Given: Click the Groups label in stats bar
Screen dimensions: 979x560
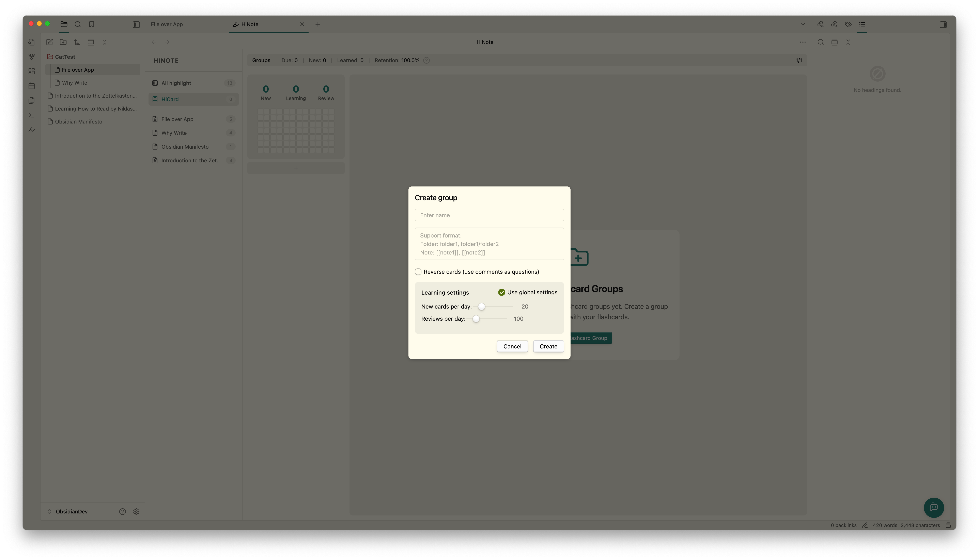Looking at the screenshot, I should (x=261, y=60).
